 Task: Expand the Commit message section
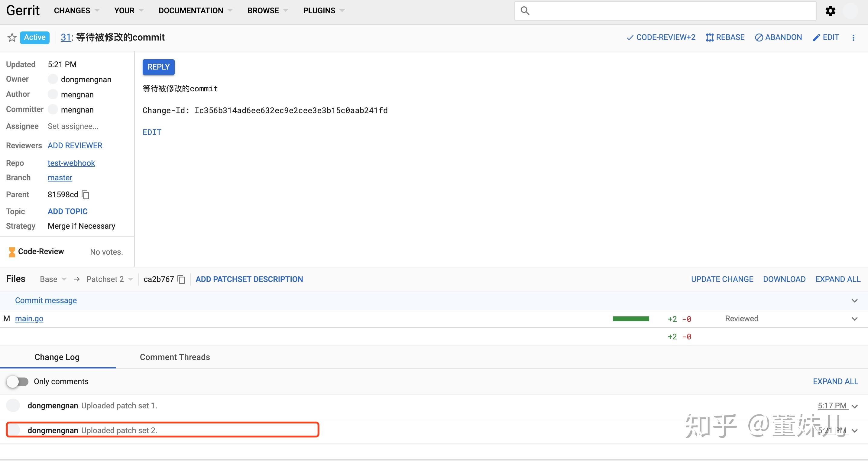(x=855, y=300)
